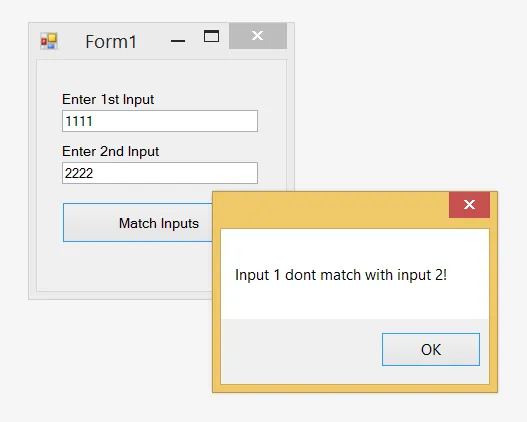Place cursor on the 1111 value

coord(79,121)
